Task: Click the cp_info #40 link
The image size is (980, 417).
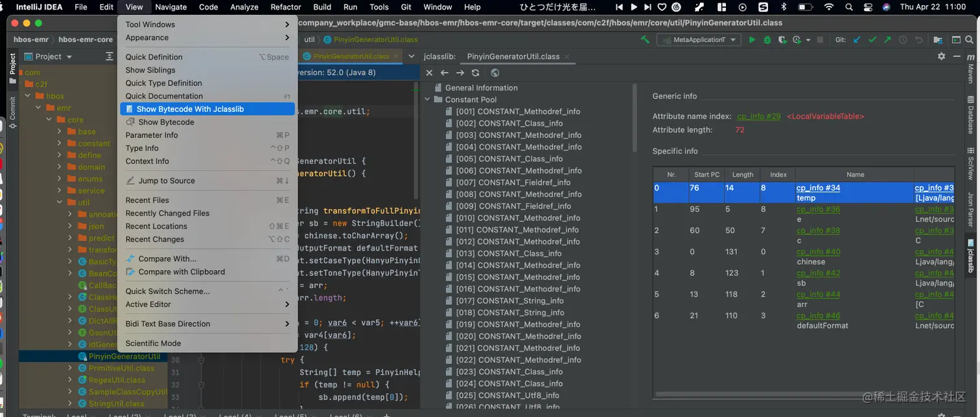Action: pyautogui.click(x=818, y=252)
